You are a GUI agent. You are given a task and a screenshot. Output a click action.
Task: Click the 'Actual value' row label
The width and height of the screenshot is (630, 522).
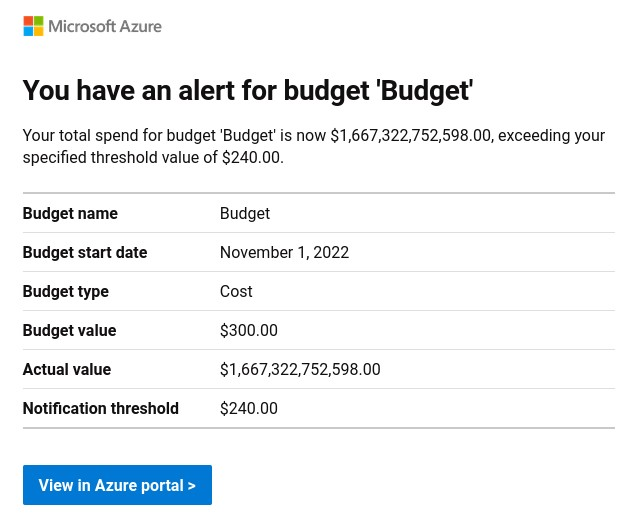click(67, 369)
